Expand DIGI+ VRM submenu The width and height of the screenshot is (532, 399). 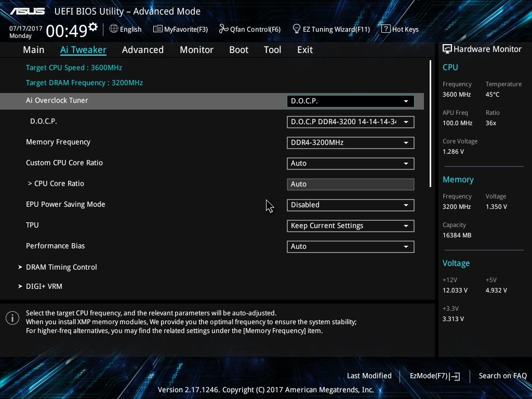44,286
